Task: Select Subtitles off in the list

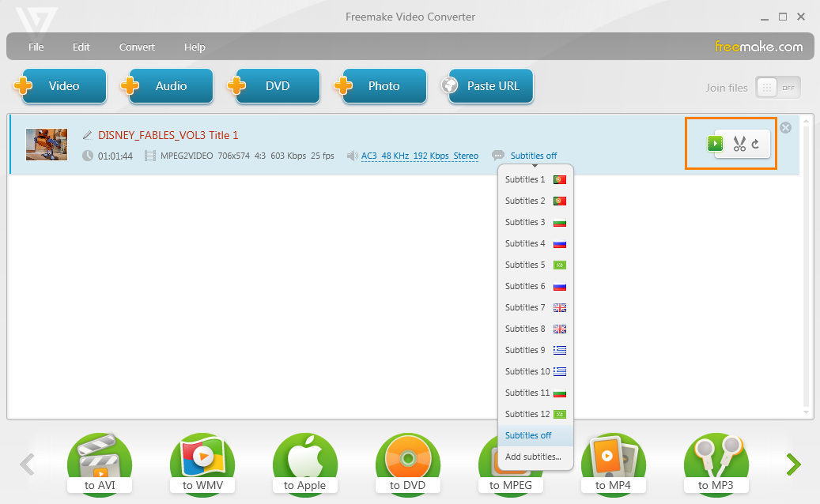Action: click(x=528, y=435)
